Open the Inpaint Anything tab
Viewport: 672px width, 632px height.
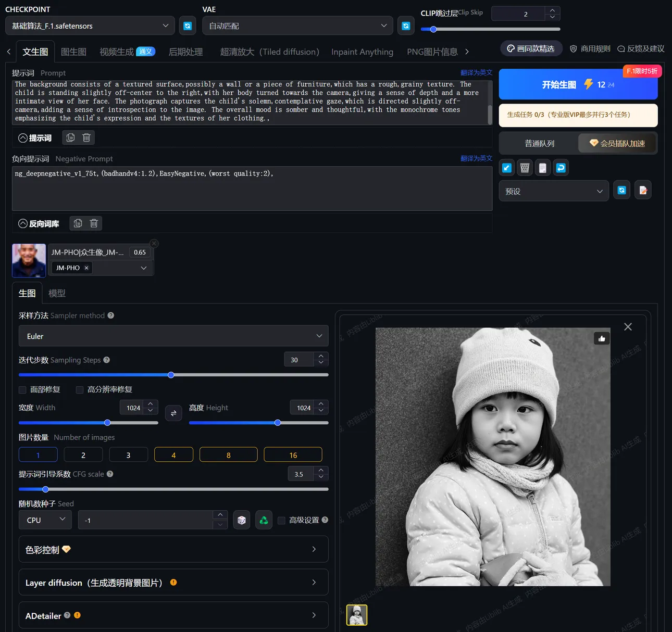pos(362,52)
